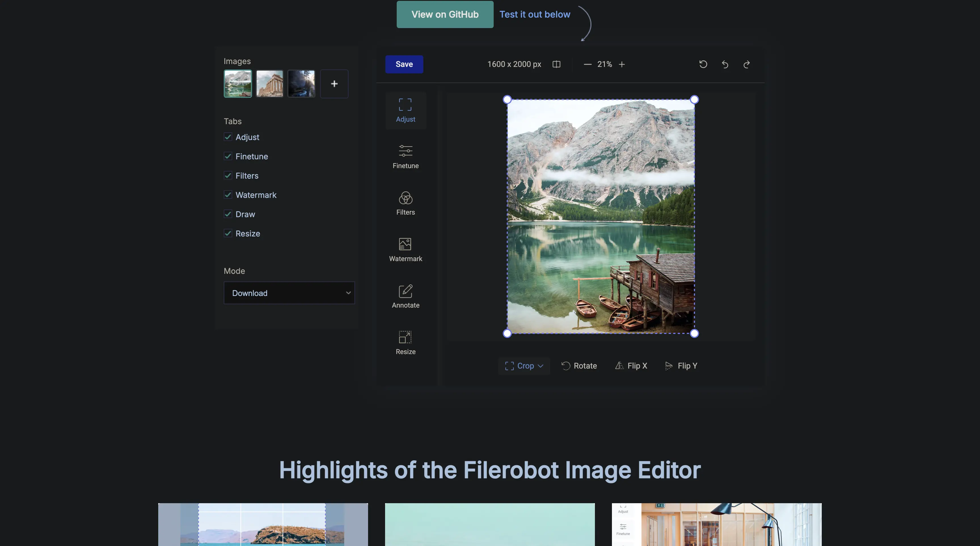Switch to the Filters tab

tap(405, 203)
